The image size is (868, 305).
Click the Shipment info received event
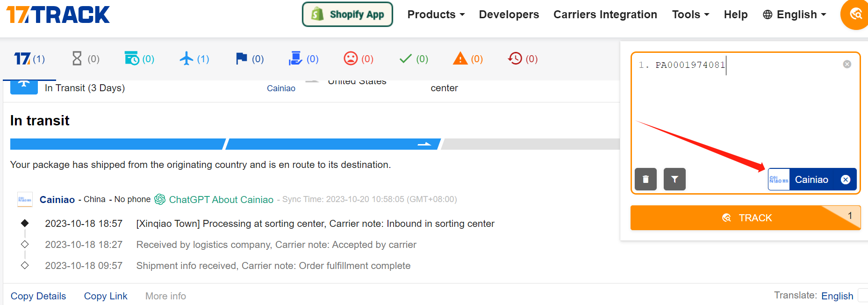click(228, 266)
